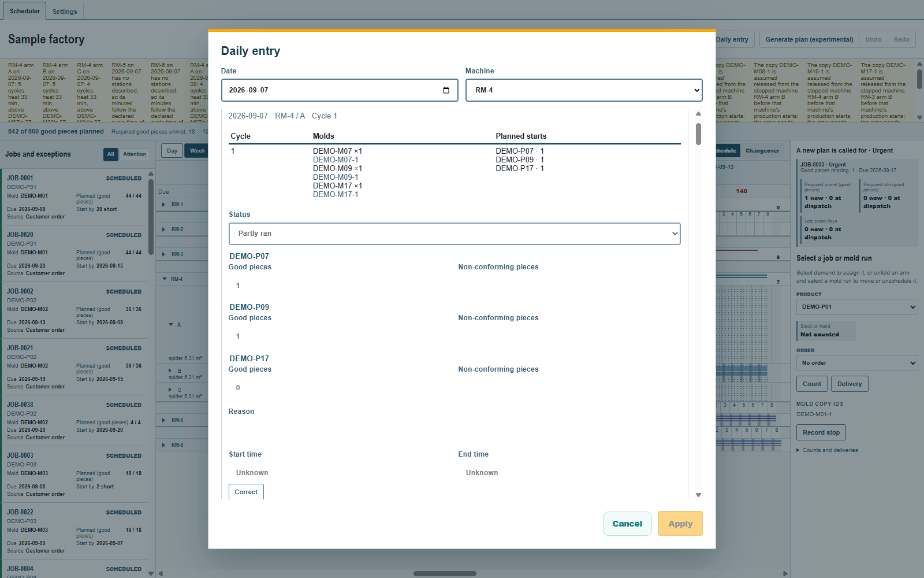Screen dimensions: 924x578
Task: Select the JOB-0038 job card
Action: (74, 420)
